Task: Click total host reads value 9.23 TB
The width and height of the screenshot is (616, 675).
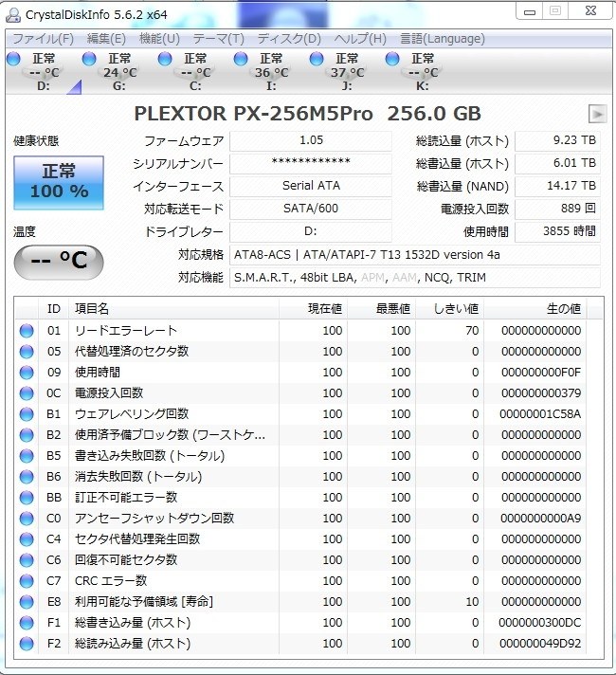Action: click(557, 140)
